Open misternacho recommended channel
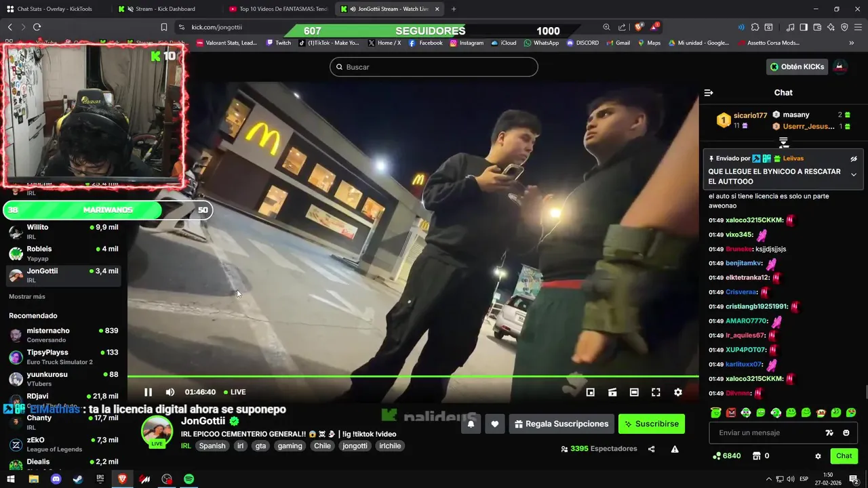This screenshot has height=488, width=868. pos(63,335)
